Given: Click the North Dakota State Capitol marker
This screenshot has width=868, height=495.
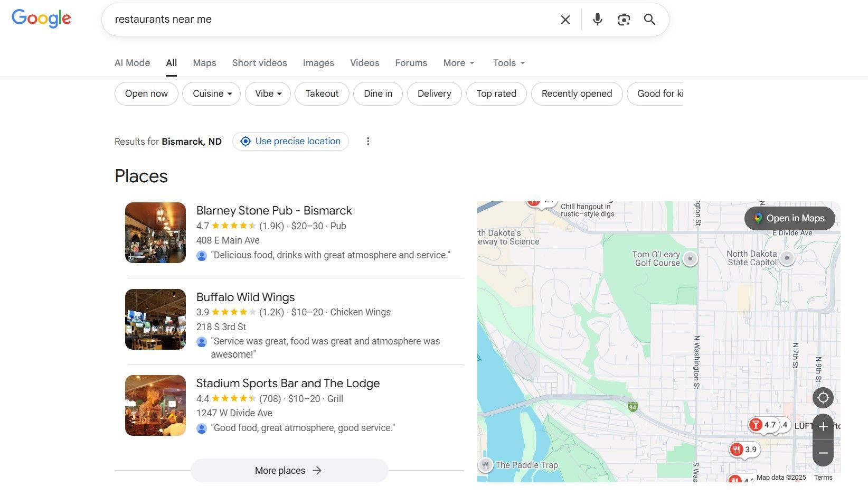Looking at the screenshot, I should coord(787,258).
